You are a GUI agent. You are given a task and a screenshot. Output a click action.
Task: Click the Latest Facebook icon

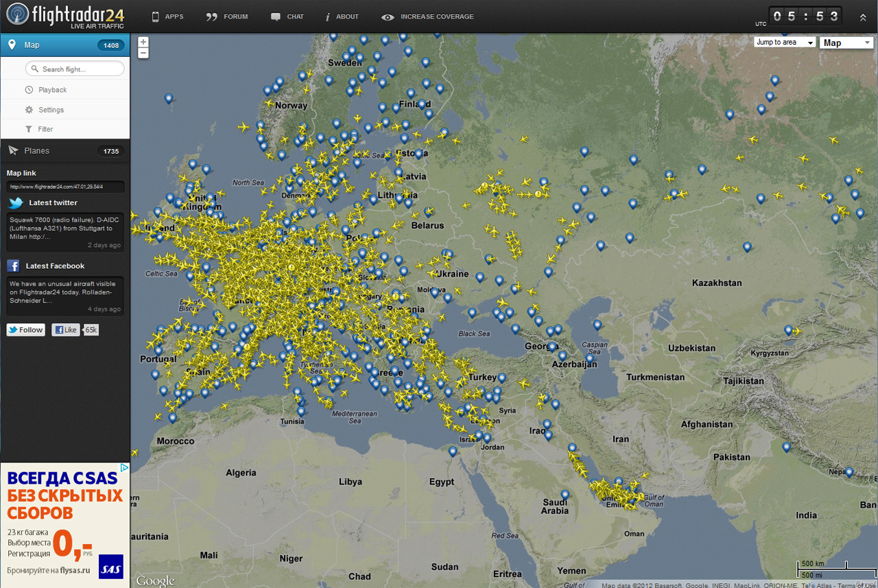[x=13, y=266]
